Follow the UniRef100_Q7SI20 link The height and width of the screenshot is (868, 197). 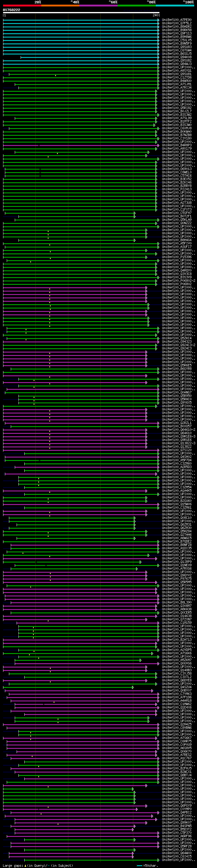click(x=177, y=450)
